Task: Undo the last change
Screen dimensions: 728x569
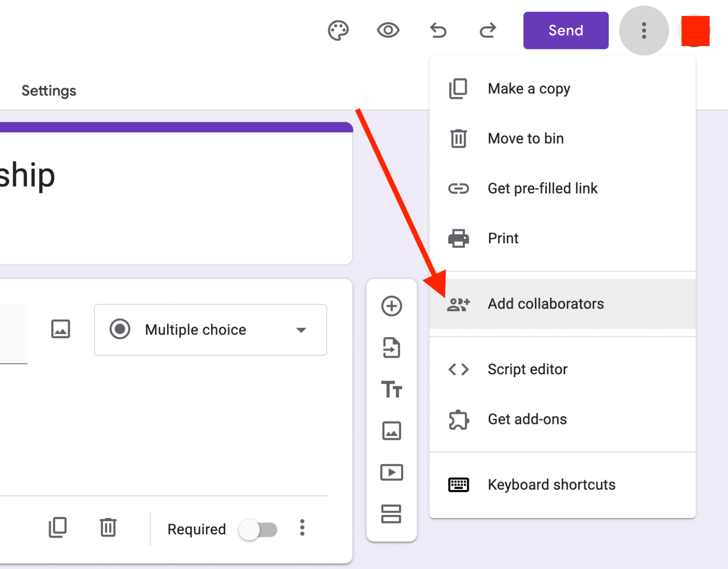Action: click(x=438, y=31)
